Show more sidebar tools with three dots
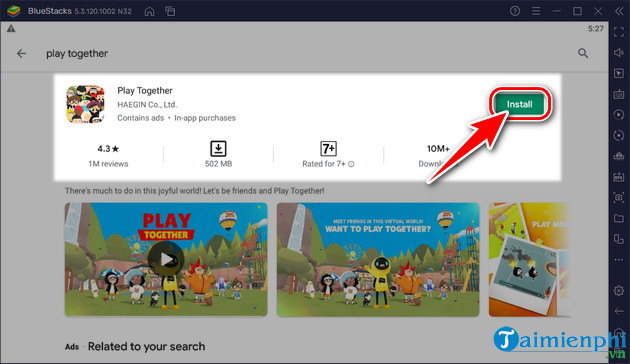 619,260
